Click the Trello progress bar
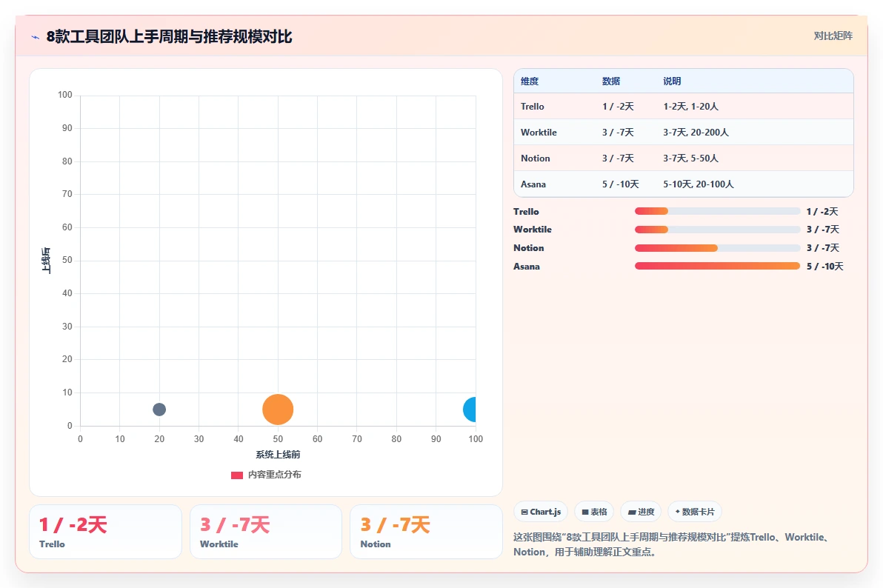The width and height of the screenshot is (883, 588). point(717,211)
